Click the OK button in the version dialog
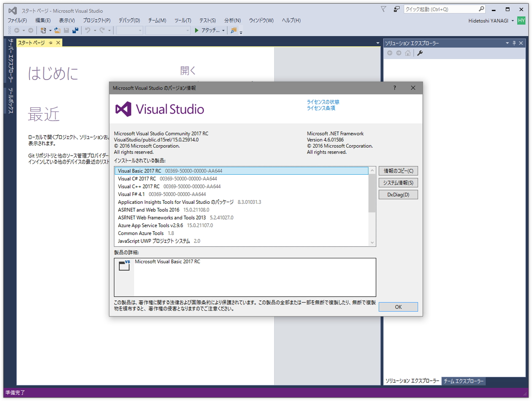This screenshot has height=401, width=532. pyautogui.click(x=398, y=307)
